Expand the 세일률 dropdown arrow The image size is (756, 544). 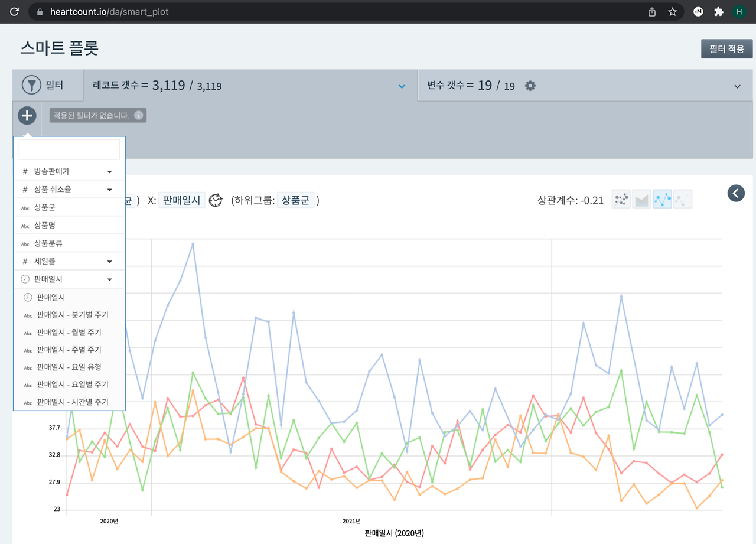tap(110, 261)
